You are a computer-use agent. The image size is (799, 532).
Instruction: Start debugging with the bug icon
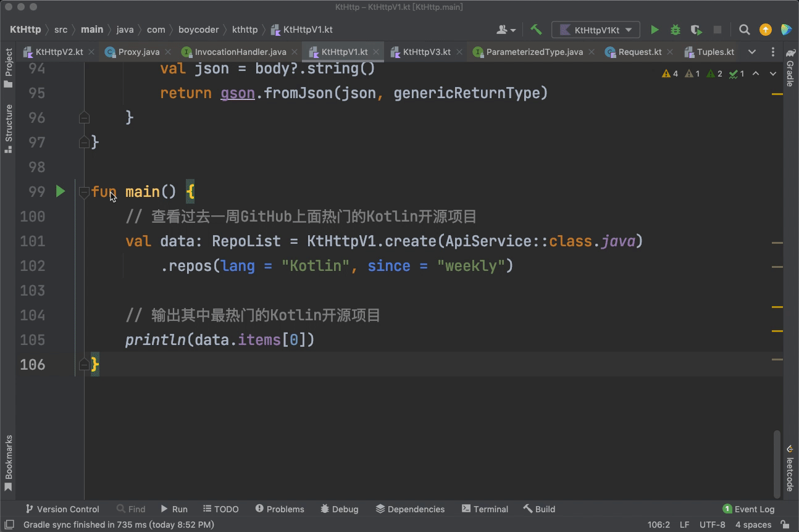coord(676,30)
